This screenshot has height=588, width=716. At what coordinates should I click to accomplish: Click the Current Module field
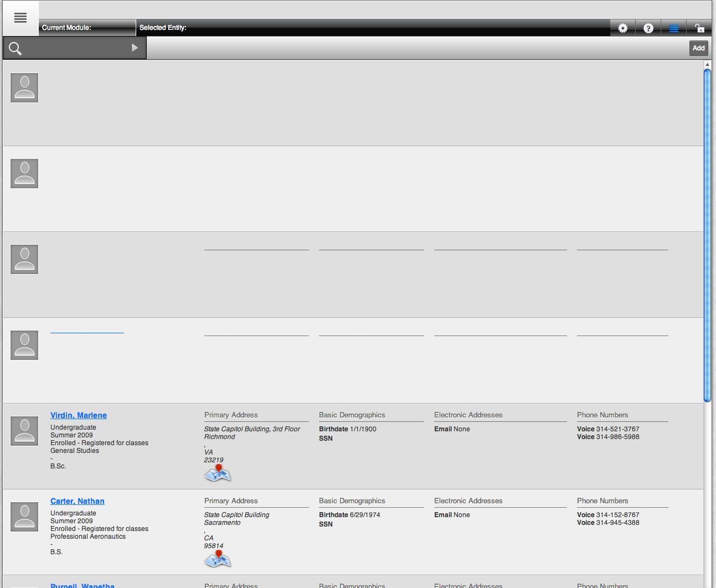pyautogui.click(x=87, y=28)
